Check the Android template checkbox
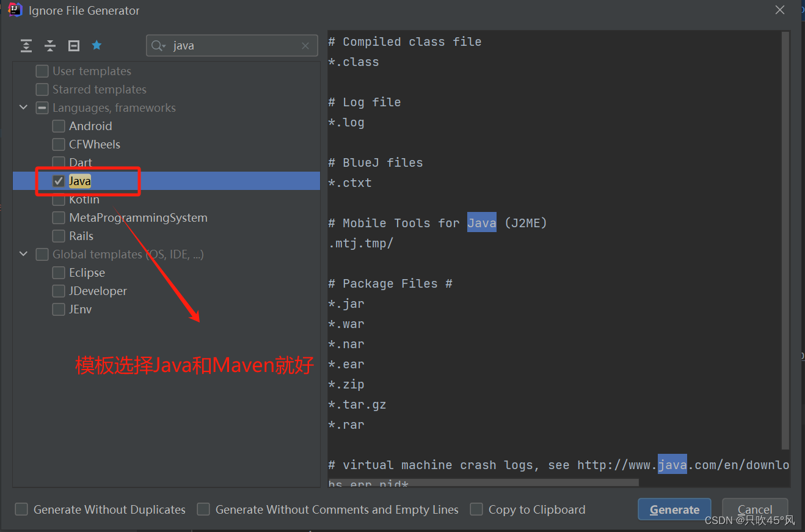This screenshot has height=532, width=805. (59, 126)
